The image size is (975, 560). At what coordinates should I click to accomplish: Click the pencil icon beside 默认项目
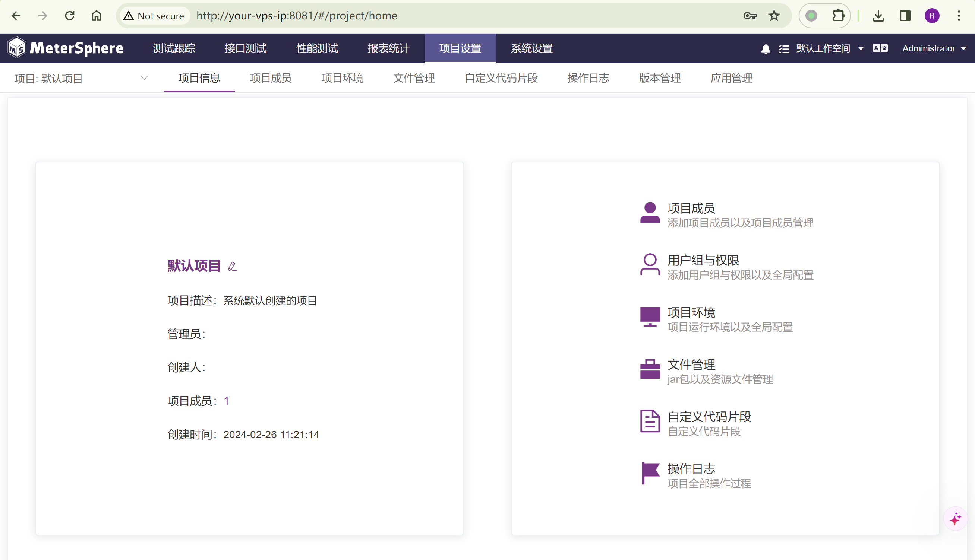[x=232, y=266]
